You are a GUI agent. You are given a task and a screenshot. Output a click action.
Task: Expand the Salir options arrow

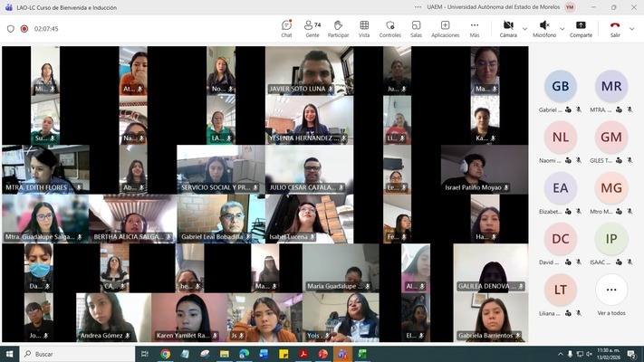[631, 28]
